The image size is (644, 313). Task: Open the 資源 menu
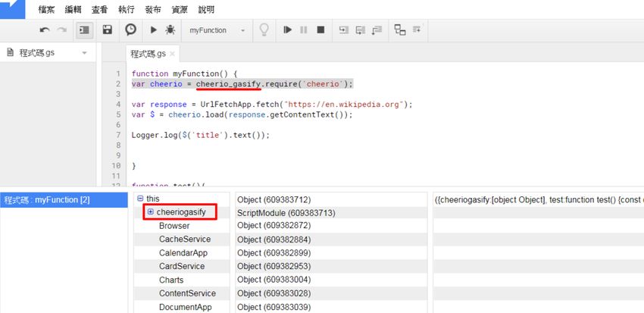point(180,10)
